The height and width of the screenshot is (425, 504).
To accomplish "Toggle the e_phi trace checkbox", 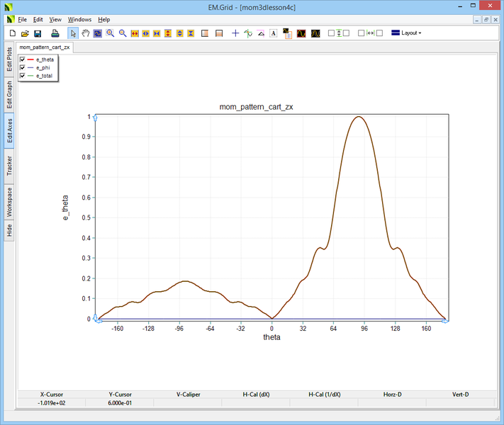I will point(23,67).
